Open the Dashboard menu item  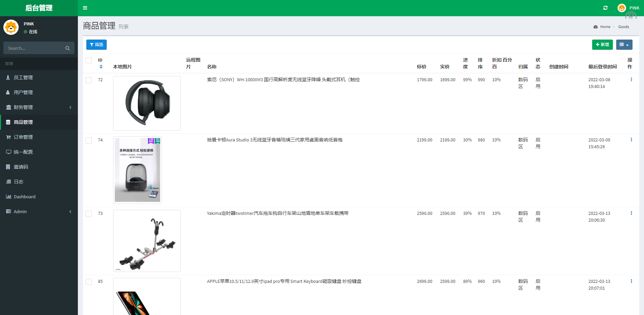(24, 197)
